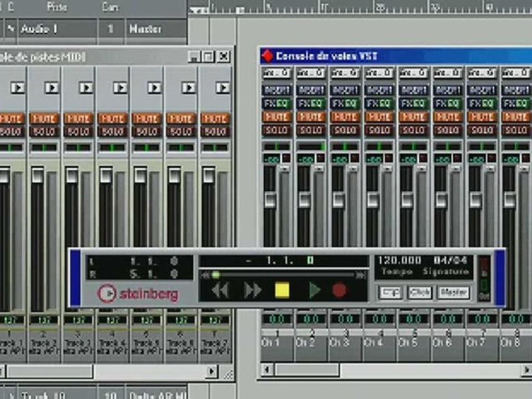This screenshot has height=399, width=532.
Task: Jump to song start icon left of position slider
Action: pyautogui.click(x=204, y=275)
